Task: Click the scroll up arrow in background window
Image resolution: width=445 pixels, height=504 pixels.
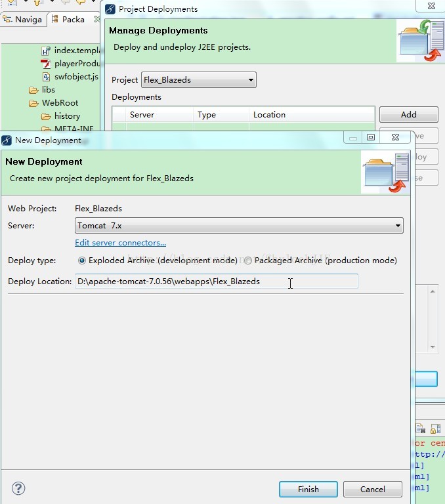Action: [433, 291]
